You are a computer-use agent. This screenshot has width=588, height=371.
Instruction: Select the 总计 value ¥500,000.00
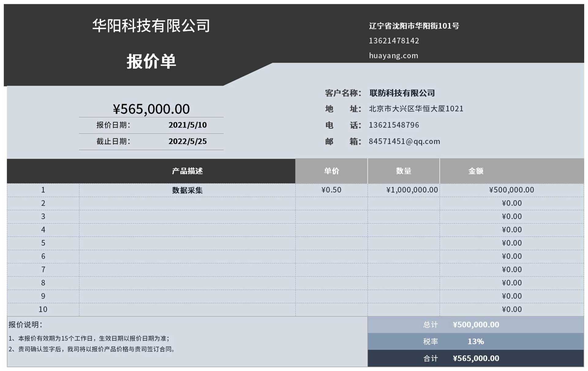pos(476,325)
